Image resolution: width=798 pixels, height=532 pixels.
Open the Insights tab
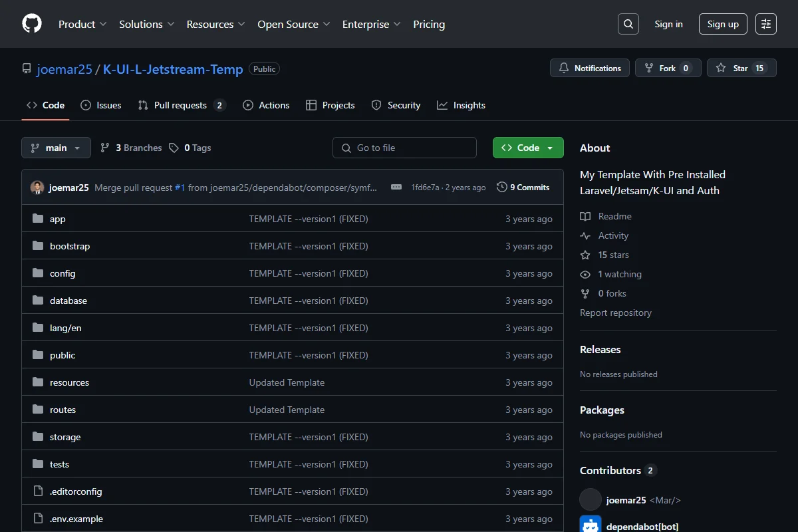click(x=461, y=105)
